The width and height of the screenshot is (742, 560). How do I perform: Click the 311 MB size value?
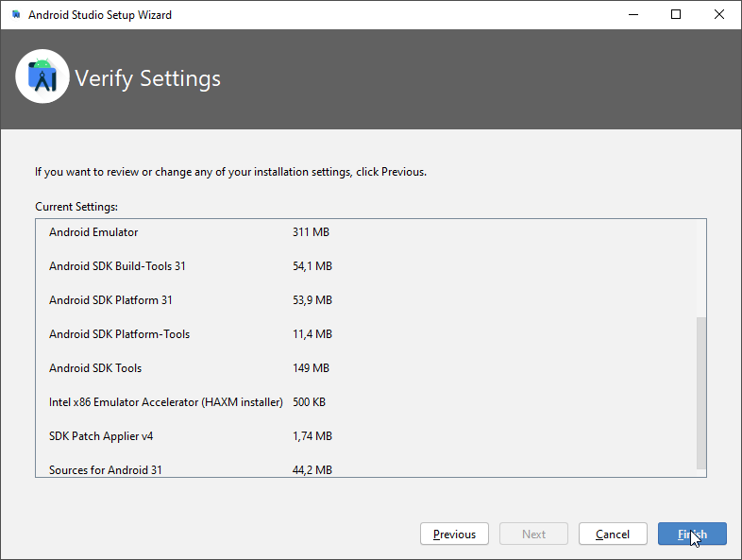(311, 232)
